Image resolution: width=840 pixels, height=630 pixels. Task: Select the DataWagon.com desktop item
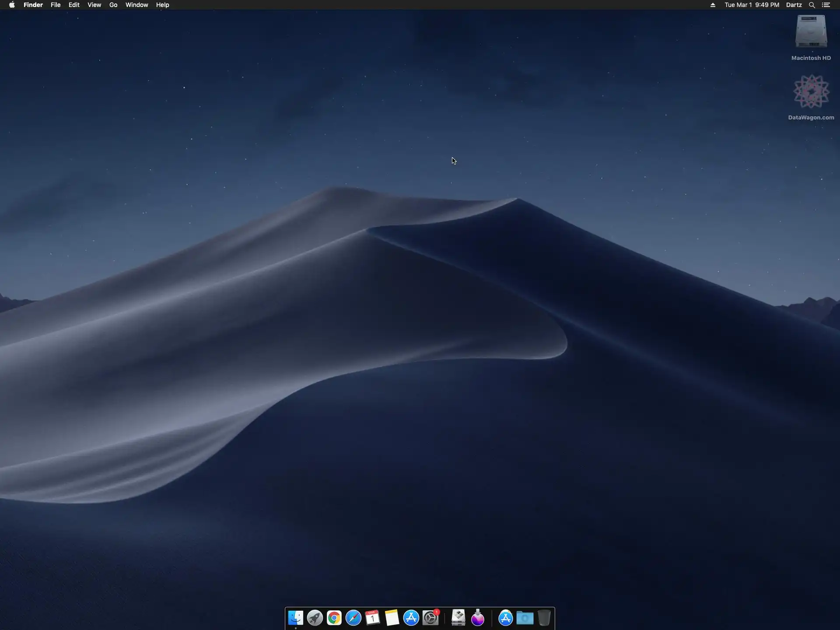[x=811, y=92]
